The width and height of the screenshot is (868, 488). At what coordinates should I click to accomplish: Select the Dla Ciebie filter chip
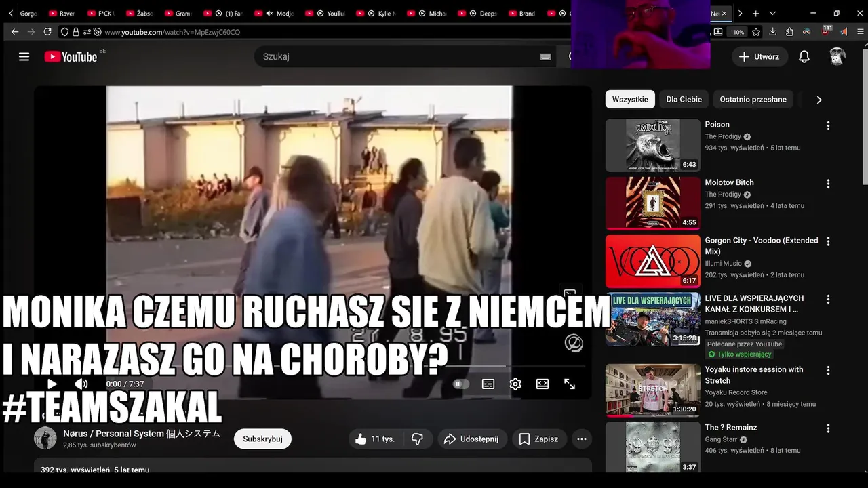tap(684, 100)
